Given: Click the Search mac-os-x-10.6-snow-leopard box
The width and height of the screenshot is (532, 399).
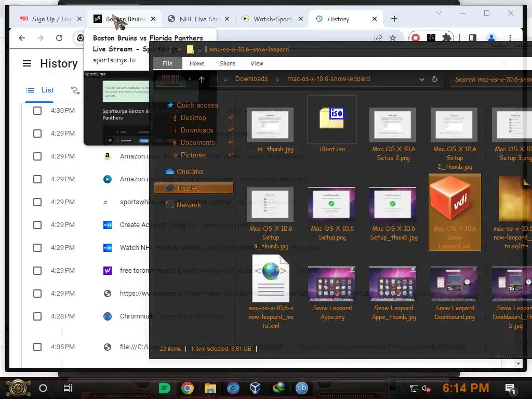Looking at the screenshot, I should (x=492, y=79).
